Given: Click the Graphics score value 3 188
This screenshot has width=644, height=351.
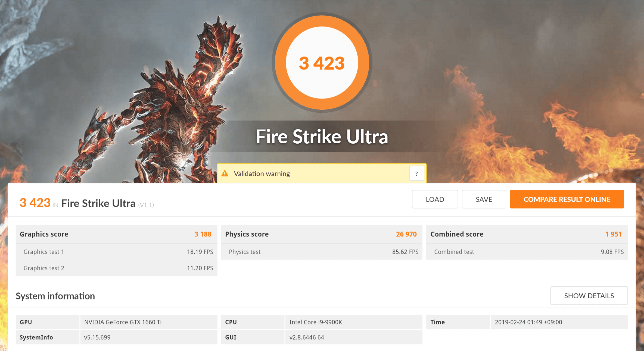Looking at the screenshot, I should tap(203, 234).
